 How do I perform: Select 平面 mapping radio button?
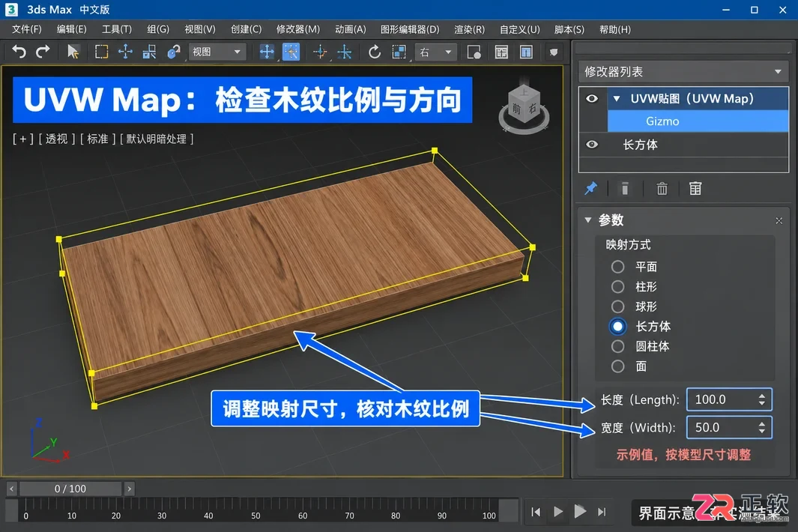pos(618,266)
